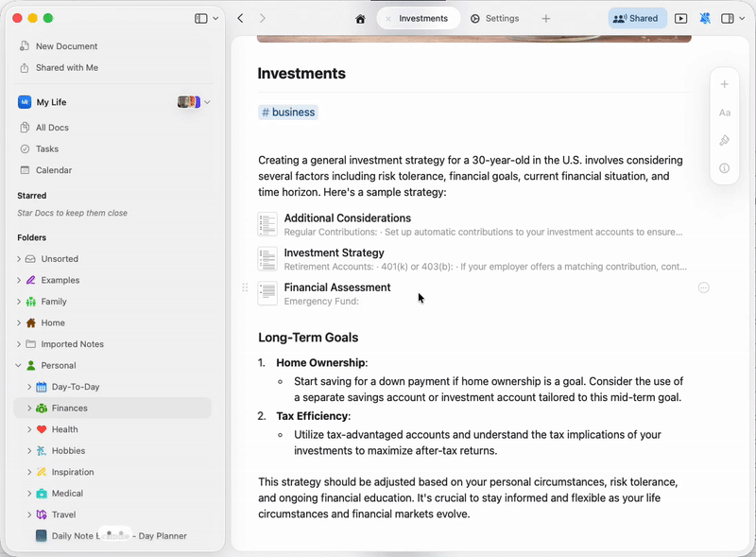Open the insert block menu with the plus icon
The width and height of the screenshot is (756, 557).
click(724, 83)
